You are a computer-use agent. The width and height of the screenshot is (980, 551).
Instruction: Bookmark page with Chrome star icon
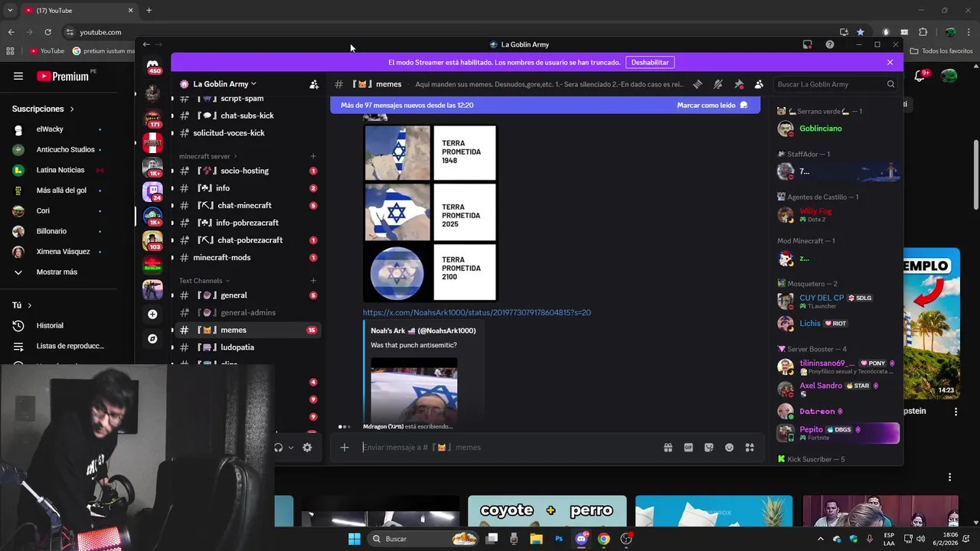861,32
